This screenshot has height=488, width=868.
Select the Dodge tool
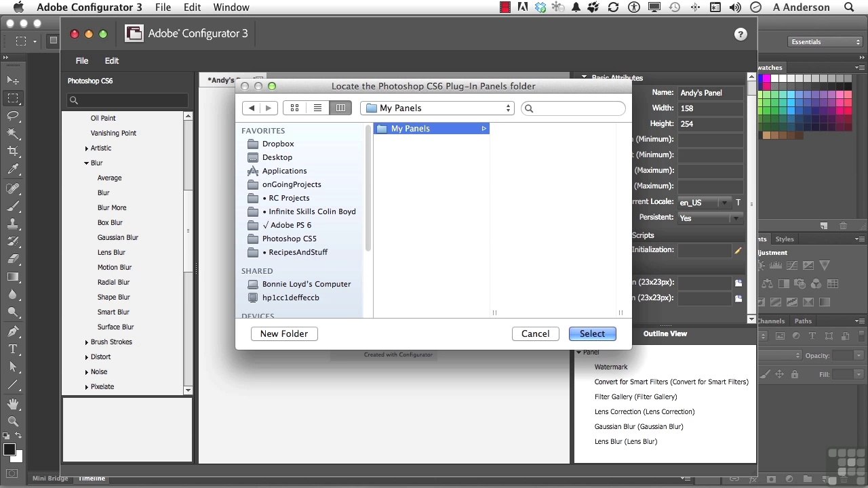tap(13, 312)
